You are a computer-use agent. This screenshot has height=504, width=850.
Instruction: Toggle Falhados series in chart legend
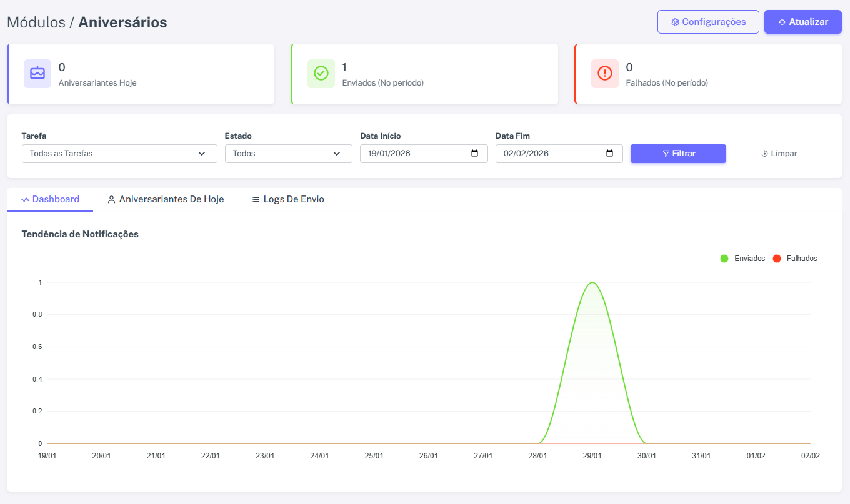tap(795, 259)
